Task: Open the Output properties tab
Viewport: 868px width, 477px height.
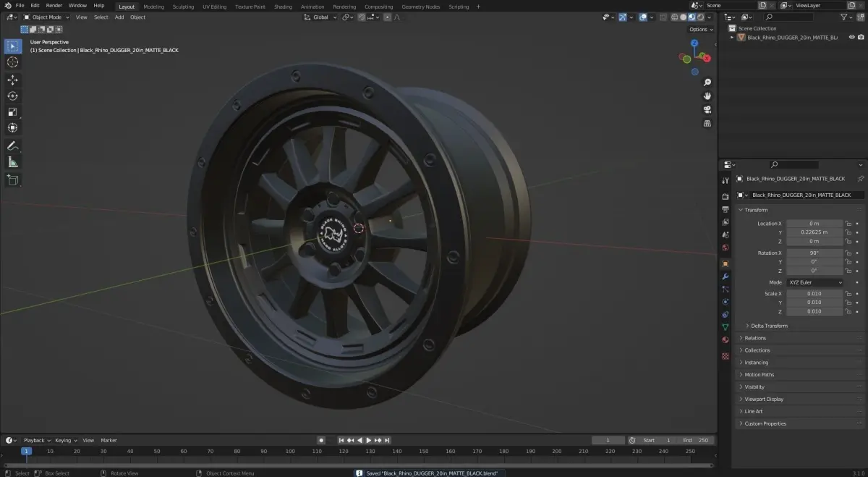Action: point(726,209)
